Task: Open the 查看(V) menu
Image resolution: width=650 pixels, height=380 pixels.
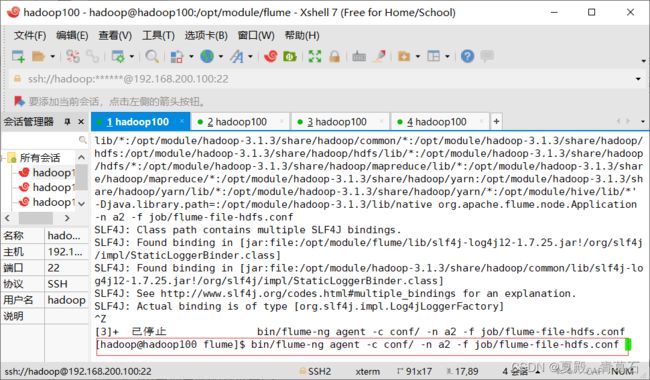Action: [115, 36]
